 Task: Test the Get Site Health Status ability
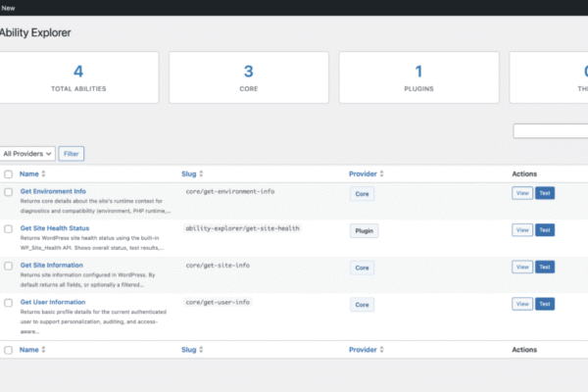(x=545, y=230)
